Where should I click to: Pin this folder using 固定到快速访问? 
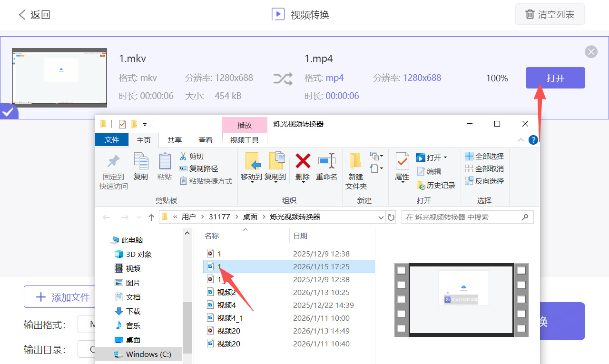tap(113, 171)
